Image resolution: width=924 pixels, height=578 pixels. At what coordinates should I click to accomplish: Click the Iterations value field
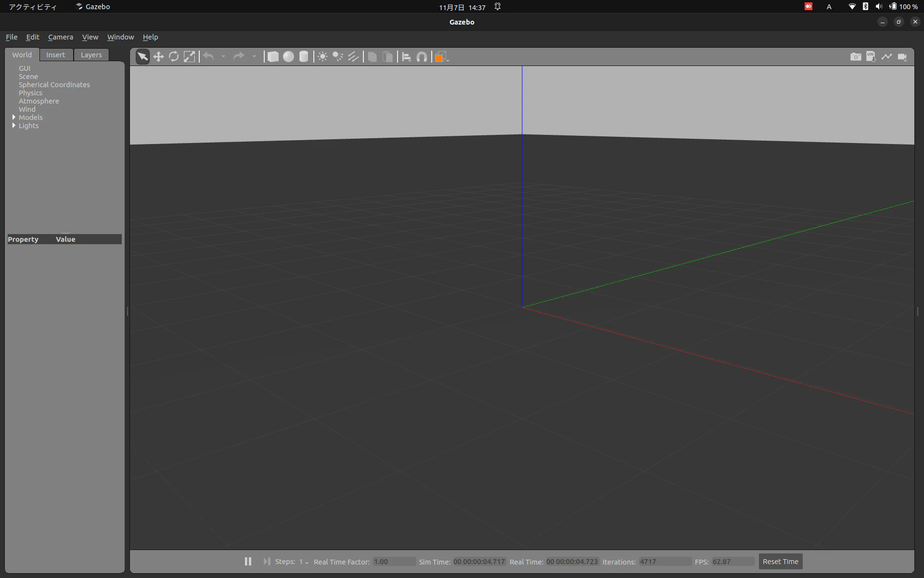[665, 562]
